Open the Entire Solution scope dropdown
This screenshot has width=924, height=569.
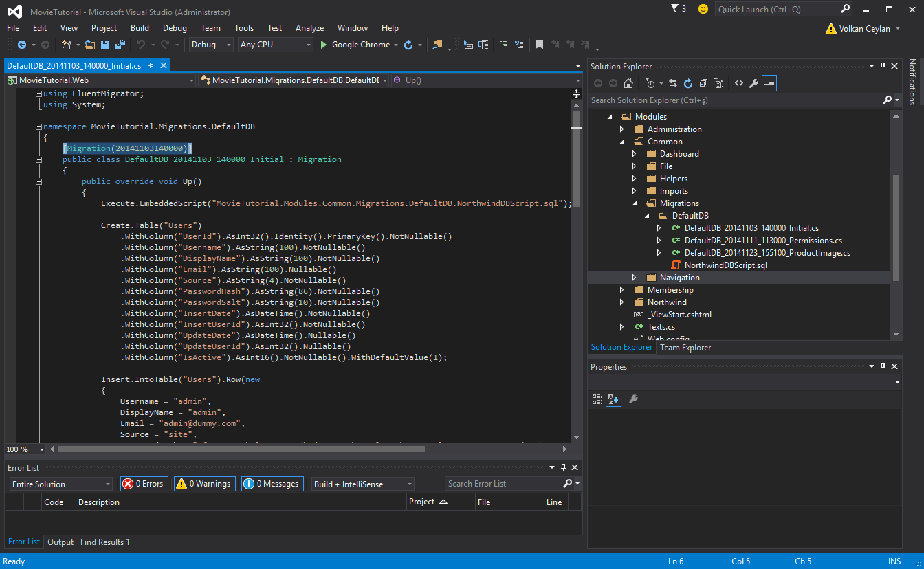click(x=61, y=484)
